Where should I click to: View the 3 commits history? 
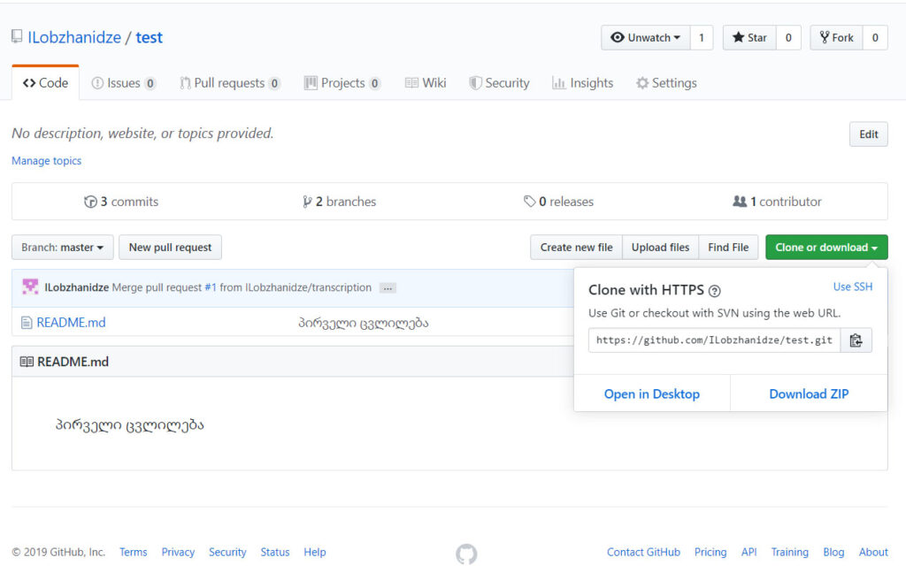pyautogui.click(x=121, y=202)
